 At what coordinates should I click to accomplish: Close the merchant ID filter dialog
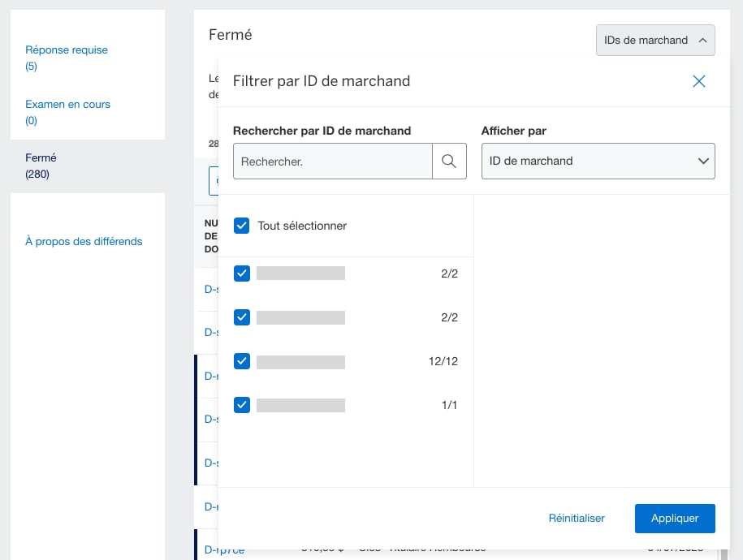(x=698, y=81)
